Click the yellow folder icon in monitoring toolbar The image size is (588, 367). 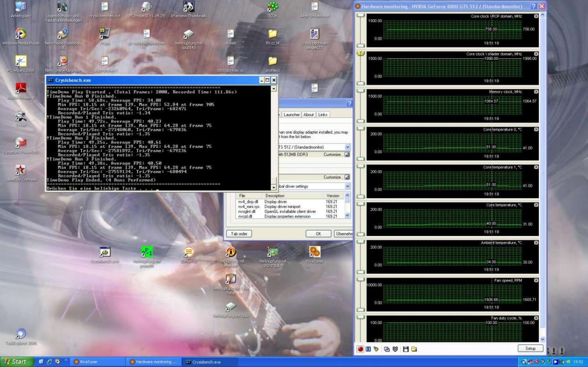pyautogui.click(x=414, y=349)
